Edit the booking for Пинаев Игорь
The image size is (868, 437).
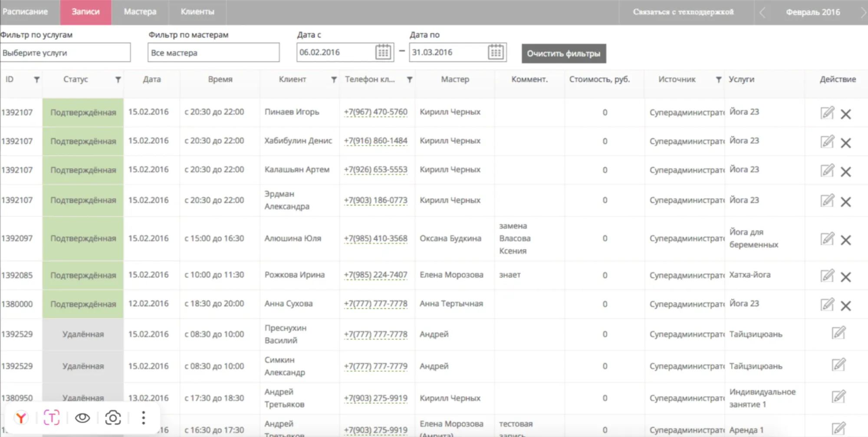(828, 112)
